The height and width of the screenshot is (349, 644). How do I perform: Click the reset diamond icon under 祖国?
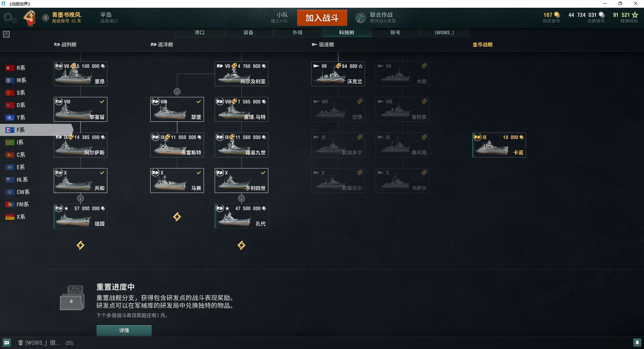tap(80, 245)
